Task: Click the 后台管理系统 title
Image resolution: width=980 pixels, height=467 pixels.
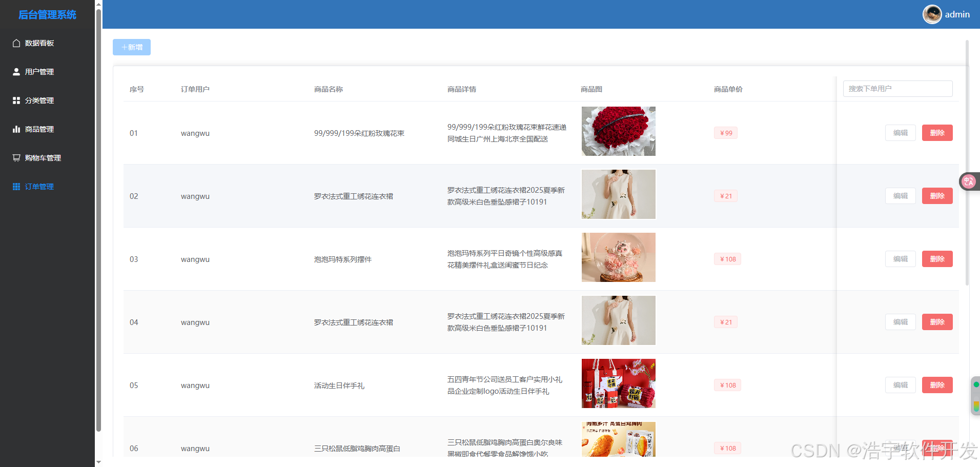Action: click(x=47, y=15)
